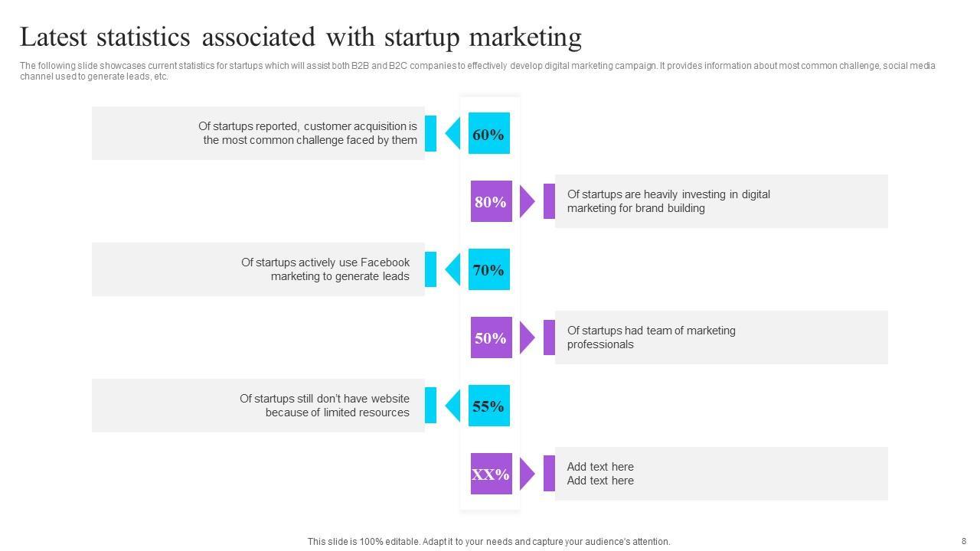
Task: Click the 'Add text here' placeholder
Action: (600, 474)
